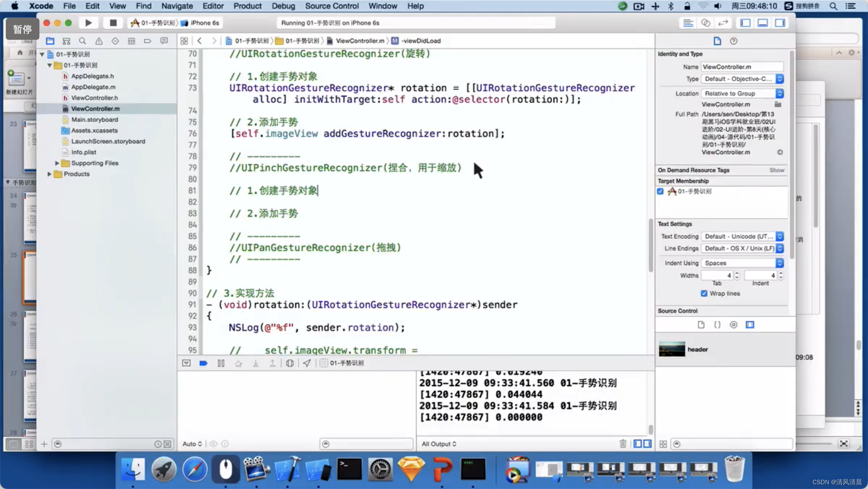The image size is (868, 489).
Task: Click the jump bar back navigation arrow
Action: coord(200,40)
